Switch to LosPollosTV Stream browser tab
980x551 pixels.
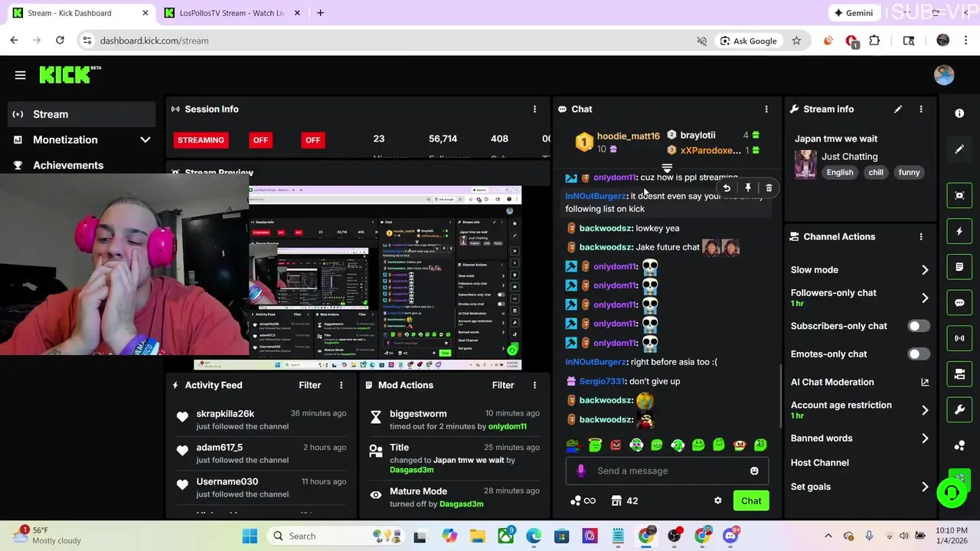[x=230, y=13]
